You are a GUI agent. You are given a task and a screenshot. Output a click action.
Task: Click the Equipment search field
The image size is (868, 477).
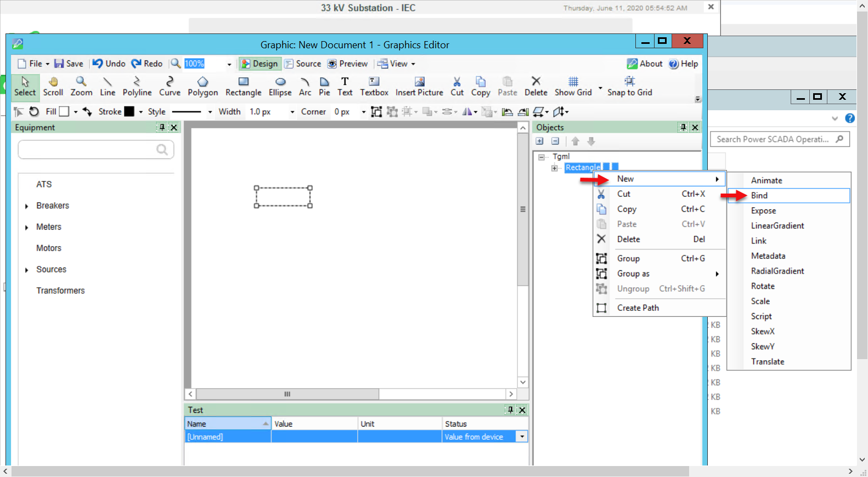(88, 150)
